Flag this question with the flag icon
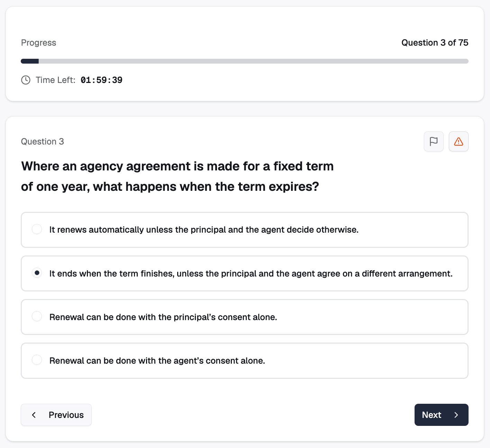490x448 pixels. click(x=434, y=141)
